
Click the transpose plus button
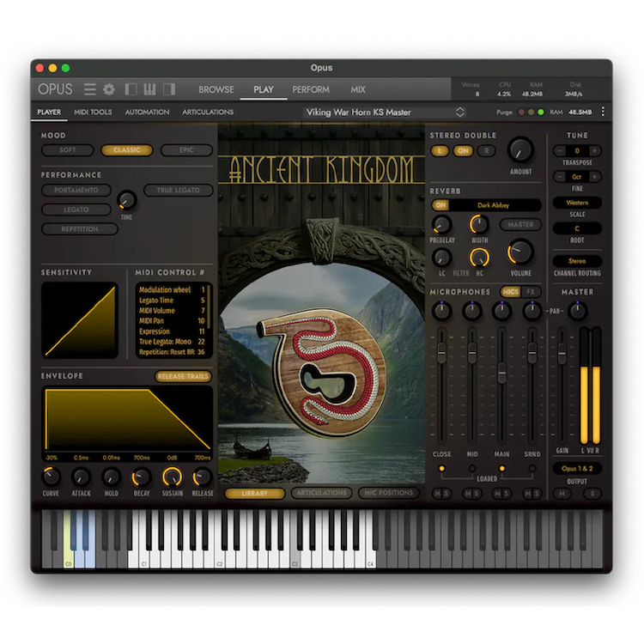[x=594, y=150]
